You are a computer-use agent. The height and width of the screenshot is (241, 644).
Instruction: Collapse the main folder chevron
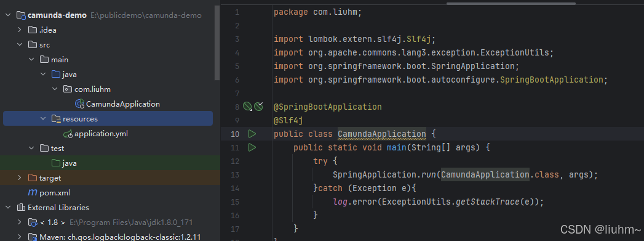click(31, 60)
